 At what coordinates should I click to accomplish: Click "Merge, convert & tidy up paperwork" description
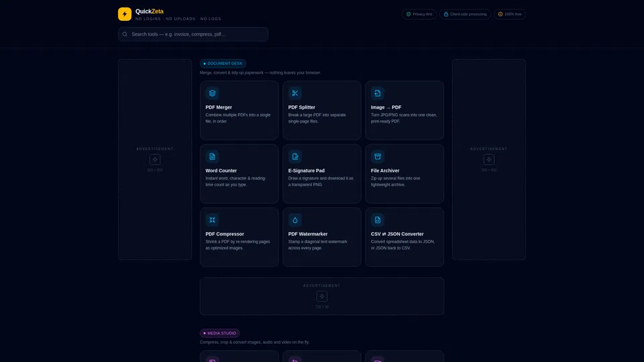[x=260, y=72]
